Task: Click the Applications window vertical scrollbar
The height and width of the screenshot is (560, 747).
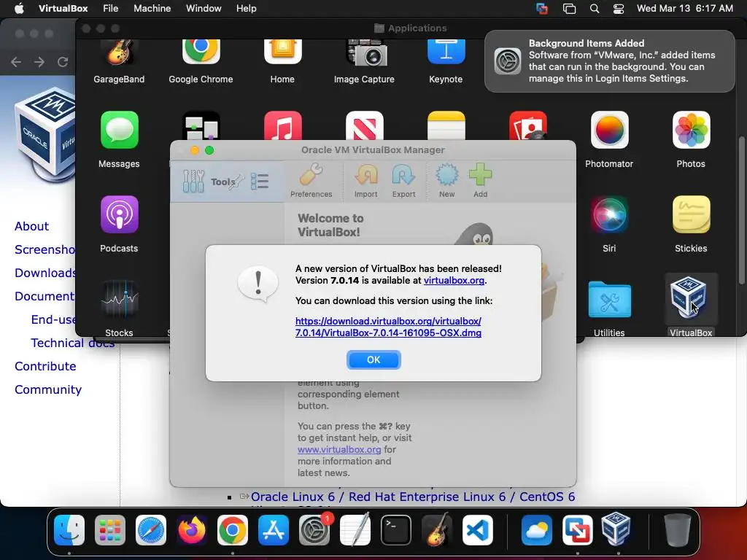Action: pyautogui.click(x=741, y=211)
